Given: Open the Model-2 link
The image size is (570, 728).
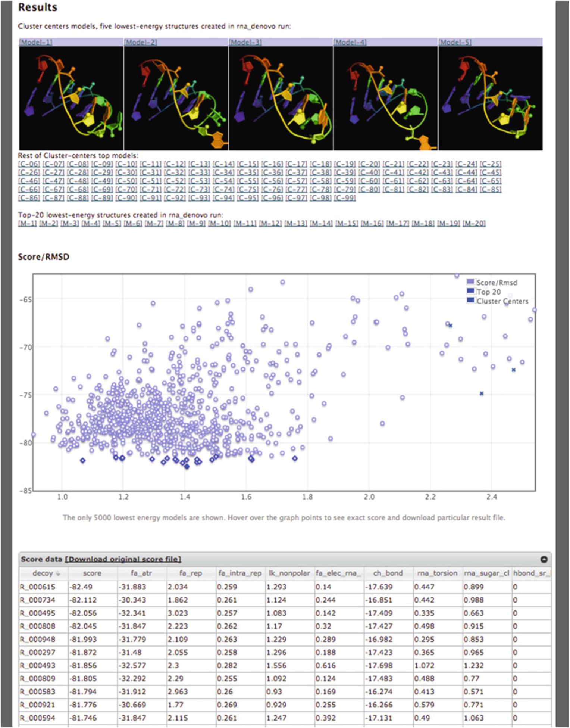Looking at the screenshot, I should click(x=140, y=42).
